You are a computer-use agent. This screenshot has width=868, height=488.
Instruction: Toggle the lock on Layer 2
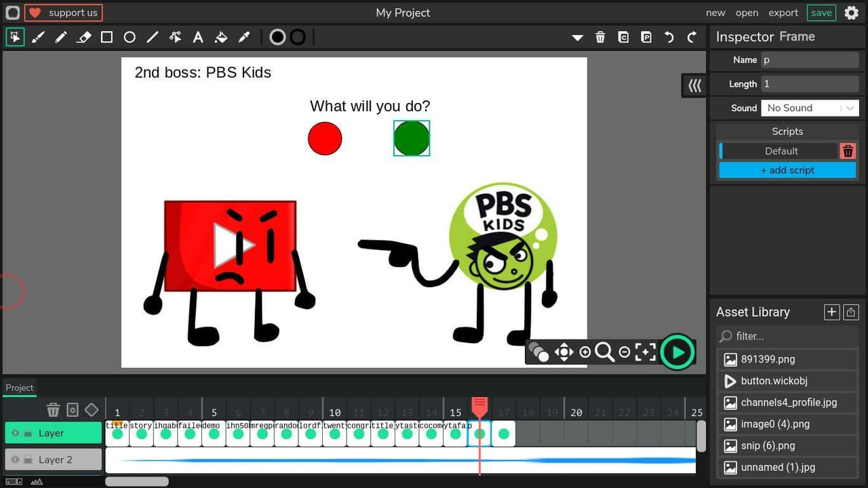[x=28, y=460]
